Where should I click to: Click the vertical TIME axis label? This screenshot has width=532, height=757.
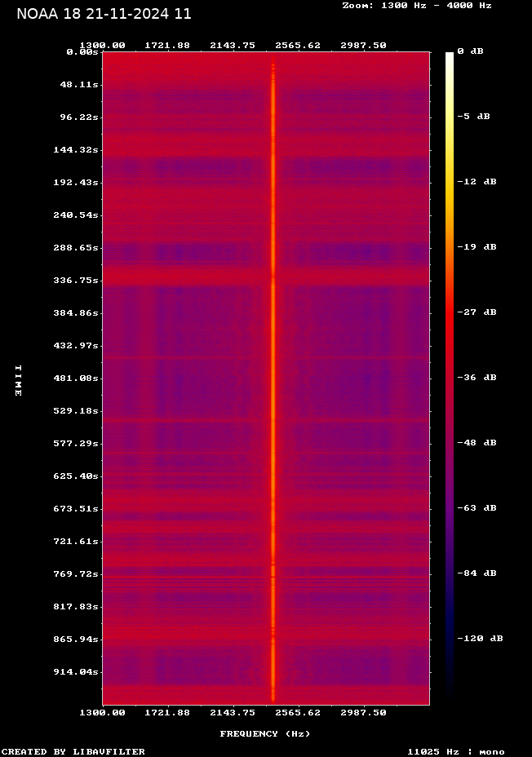[17, 380]
